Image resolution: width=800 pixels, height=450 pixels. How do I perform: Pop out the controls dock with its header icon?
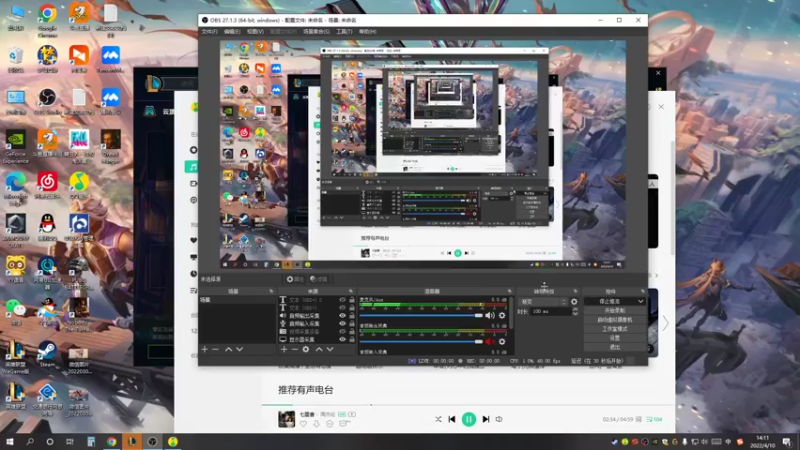pos(642,291)
